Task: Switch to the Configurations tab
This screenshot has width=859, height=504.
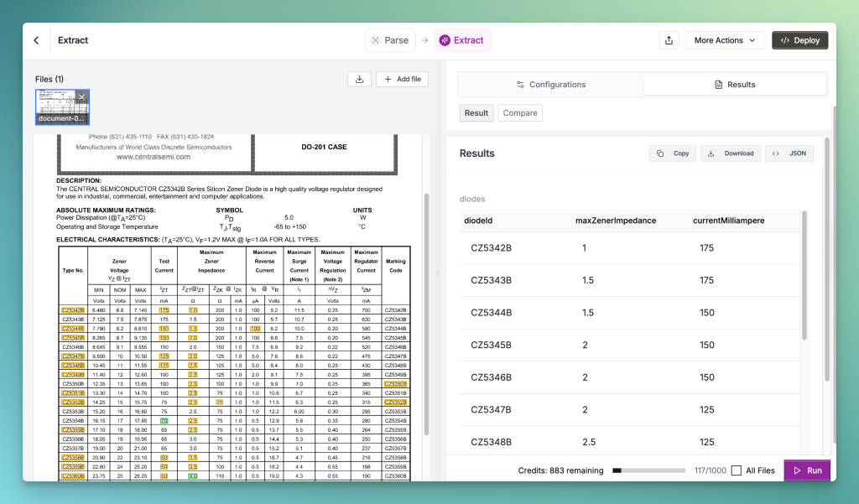Action: [x=551, y=85]
